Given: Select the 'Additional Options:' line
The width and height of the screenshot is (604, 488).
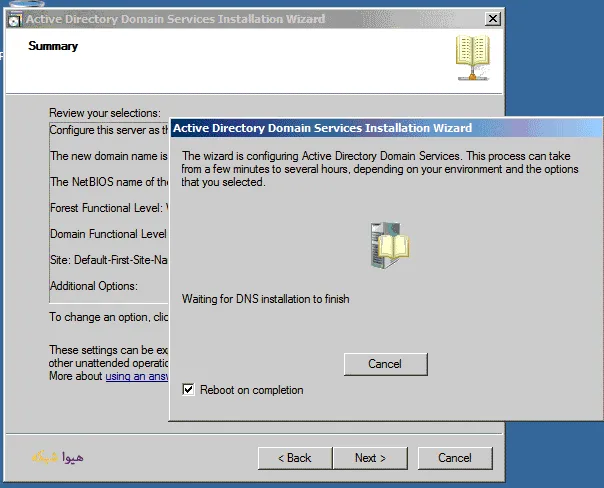Looking at the screenshot, I should click(94, 286).
